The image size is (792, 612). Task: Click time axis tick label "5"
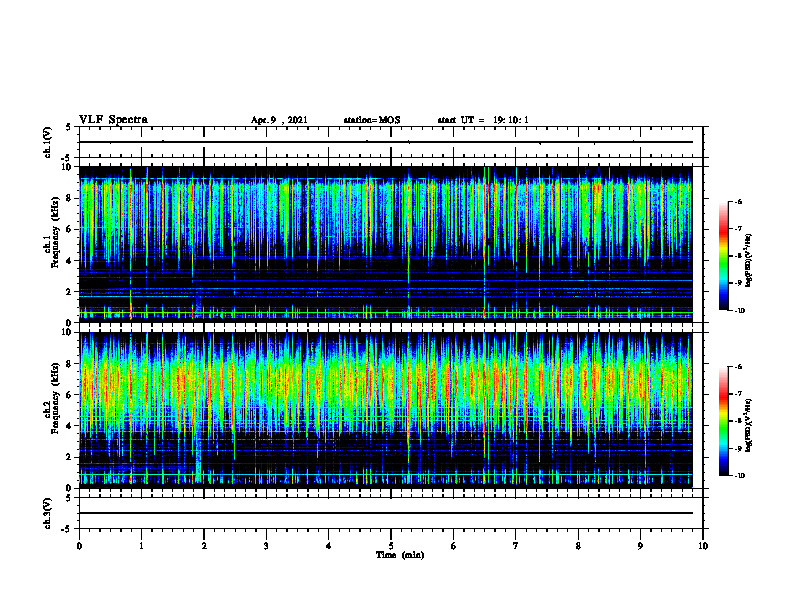tap(391, 546)
